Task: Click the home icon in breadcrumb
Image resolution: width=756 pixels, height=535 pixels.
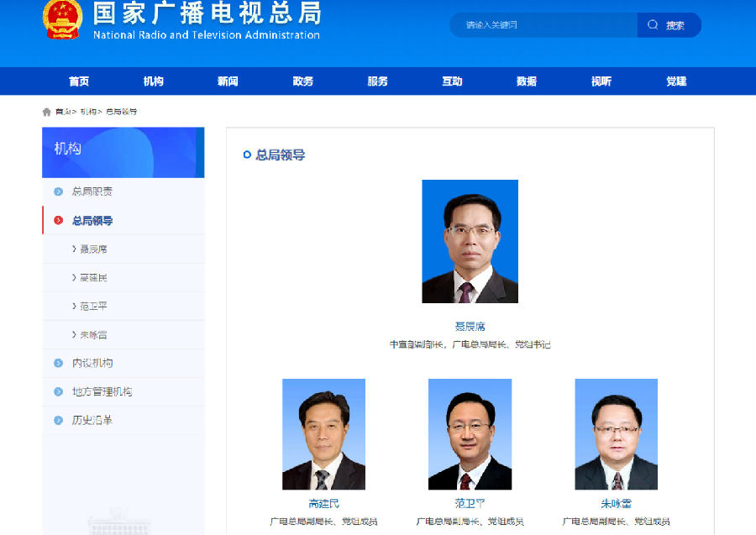Action: pyautogui.click(x=47, y=112)
